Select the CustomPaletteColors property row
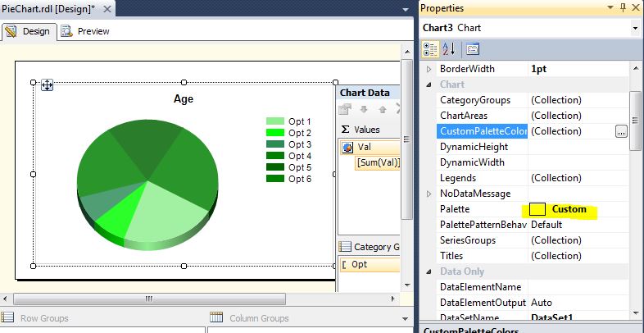 533,131
